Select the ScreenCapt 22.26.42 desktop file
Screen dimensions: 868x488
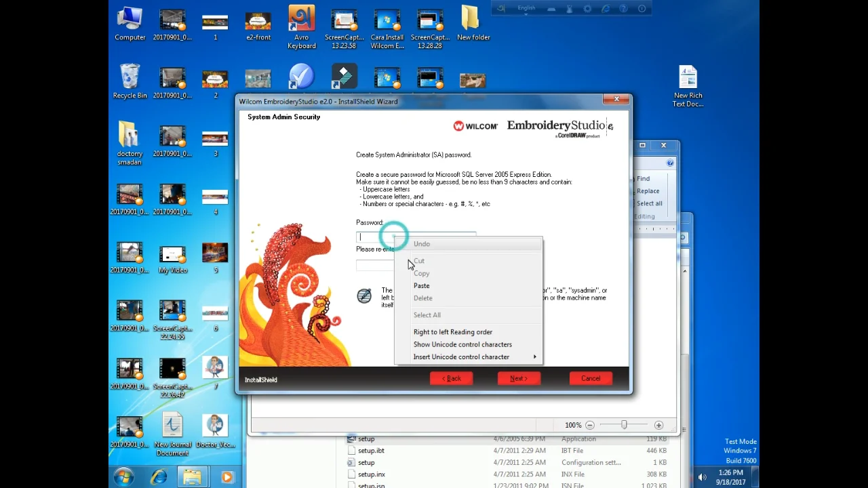172,378
